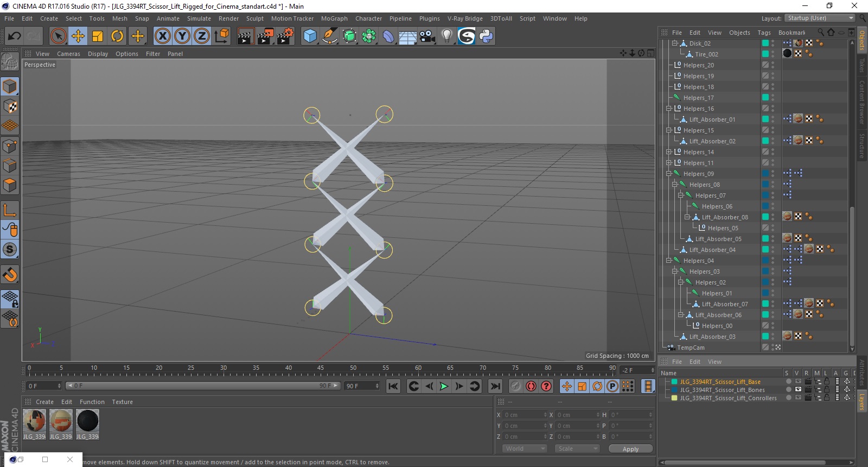Open Edit Render Settings

tap(285, 36)
